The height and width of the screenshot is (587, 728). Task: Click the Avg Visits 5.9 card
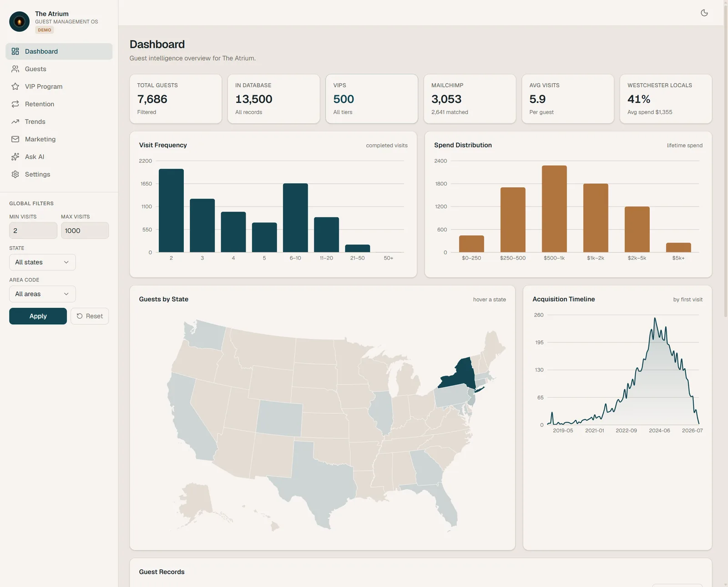coord(568,99)
